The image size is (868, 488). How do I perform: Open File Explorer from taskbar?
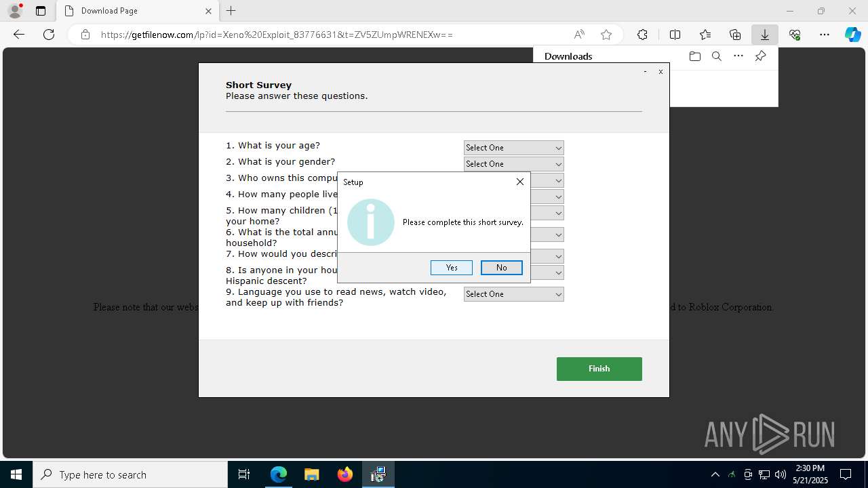[311, 474]
